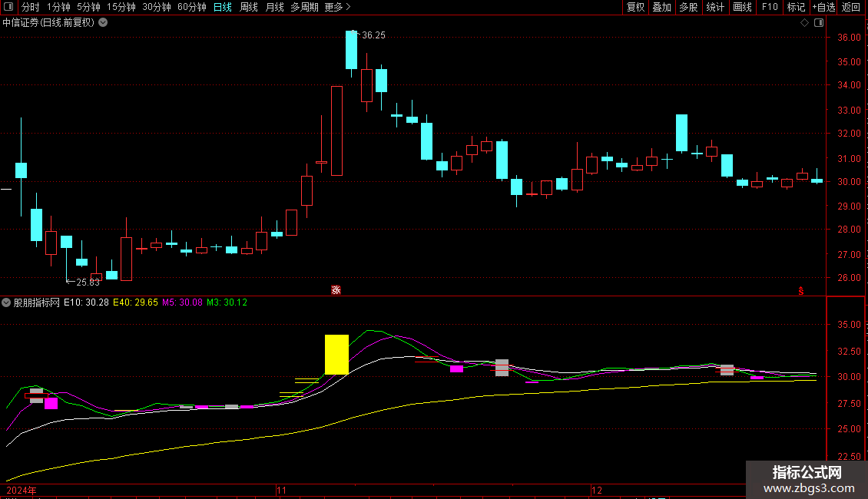Click the 30.00 main chart axis label

pos(849,182)
